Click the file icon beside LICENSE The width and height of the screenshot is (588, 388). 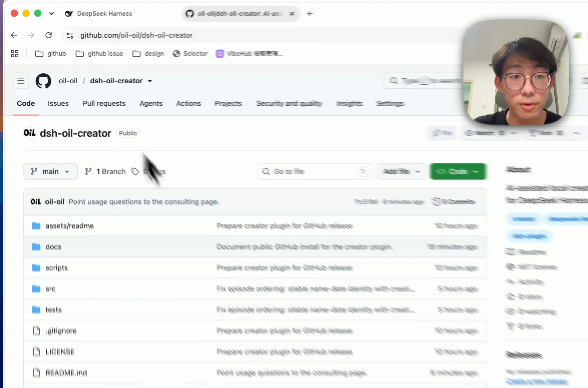[36, 352]
